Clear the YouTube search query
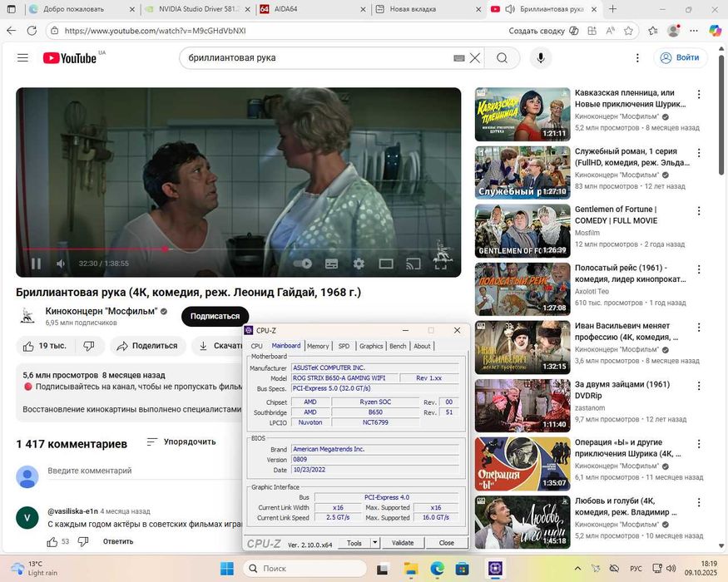 click(474, 58)
